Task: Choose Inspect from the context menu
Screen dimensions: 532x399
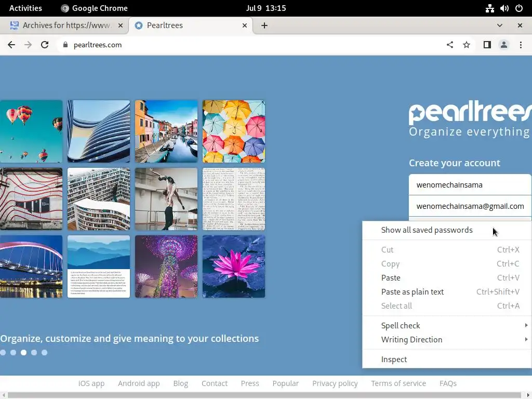Action: point(447,360)
